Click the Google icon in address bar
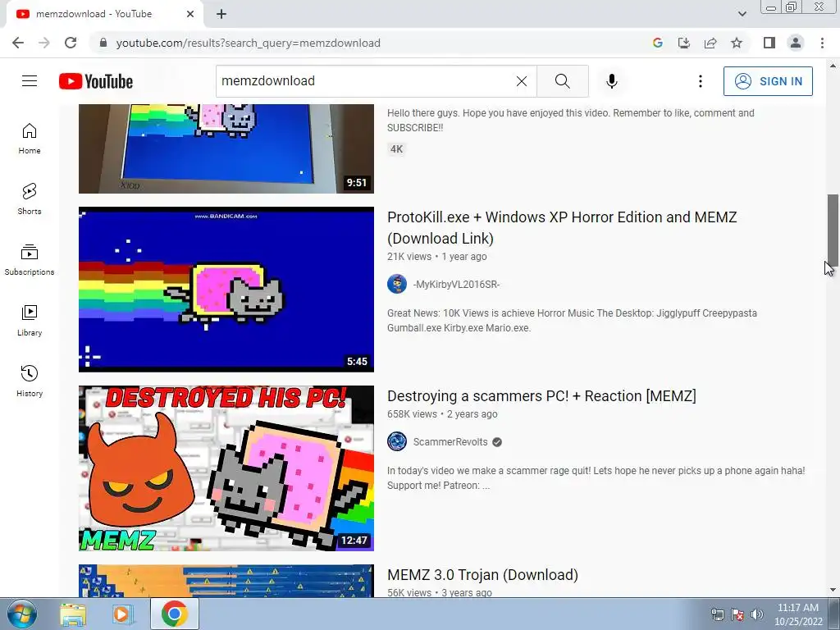The image size is (840, 630). pos(658,43)
